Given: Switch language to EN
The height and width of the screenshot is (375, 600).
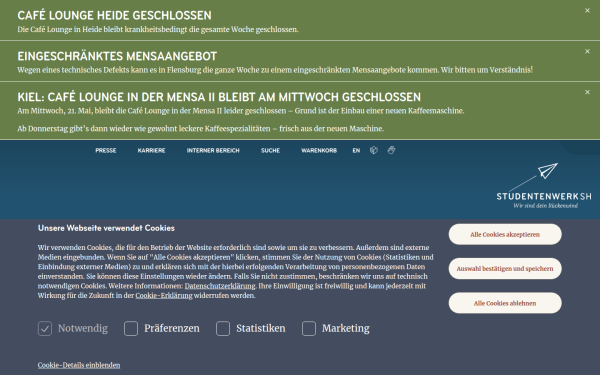Looking at the screenshot, I should point(356,150).
